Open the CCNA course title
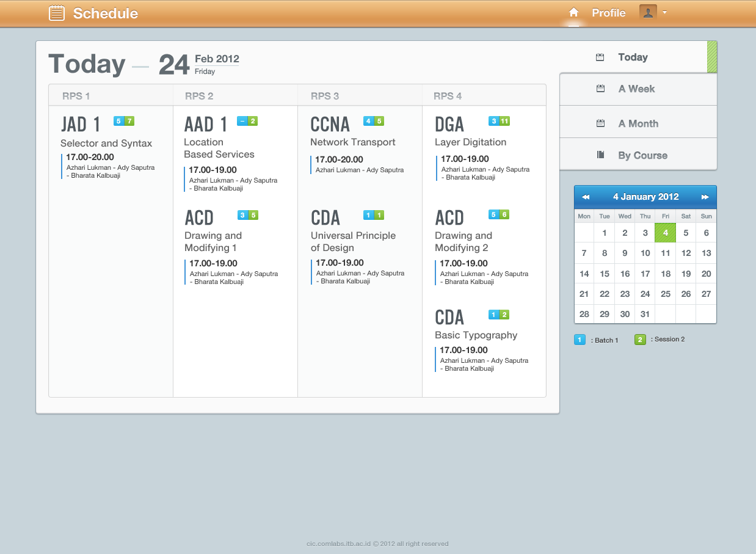 [x=330, y=125]
